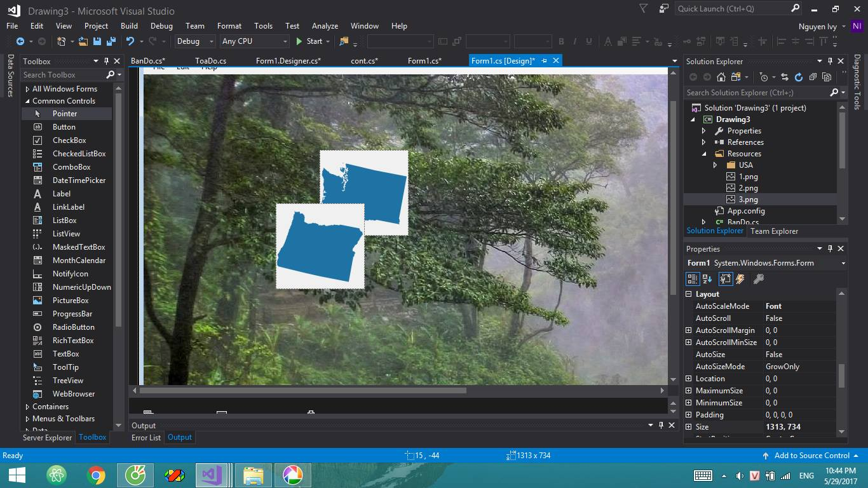Show Events with lightning bolt icon
The image size is (868, 488).
740,279
